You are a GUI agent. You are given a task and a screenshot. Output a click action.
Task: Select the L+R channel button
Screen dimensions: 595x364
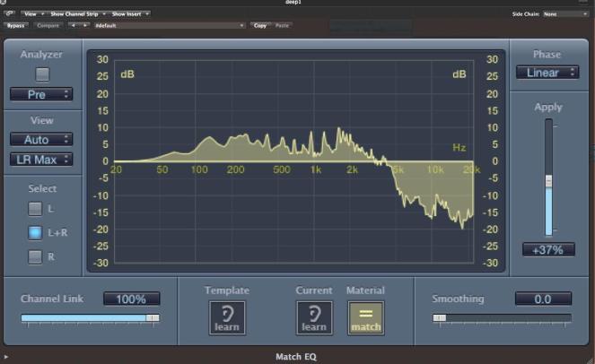pos(35,233)
